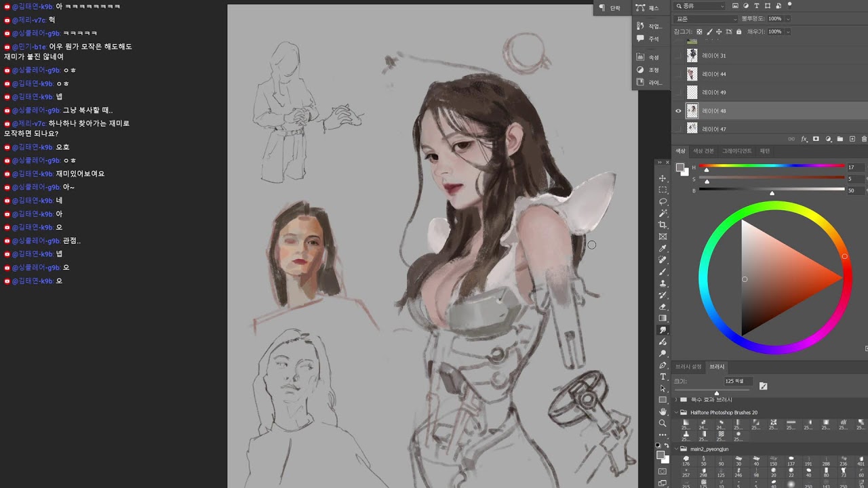Select the Zoom tool
Viewport: 868px width, 488px height.
(663, 423)
